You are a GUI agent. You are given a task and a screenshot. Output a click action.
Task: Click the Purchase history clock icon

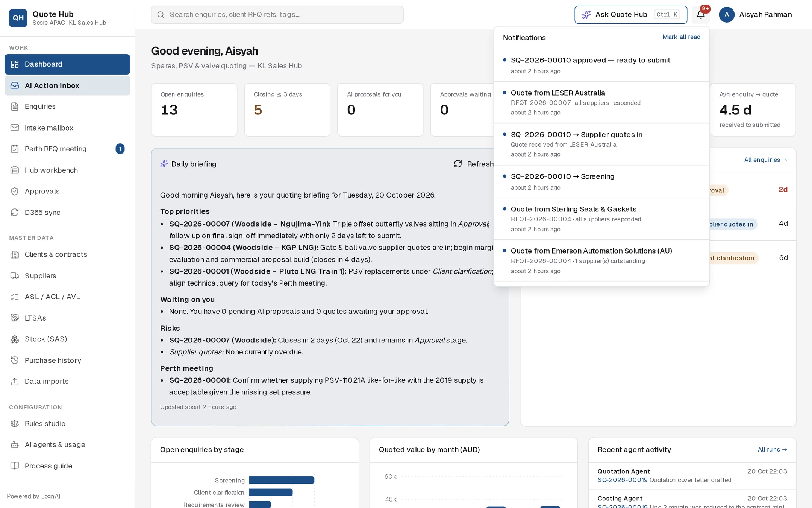[x=15, y=360]
